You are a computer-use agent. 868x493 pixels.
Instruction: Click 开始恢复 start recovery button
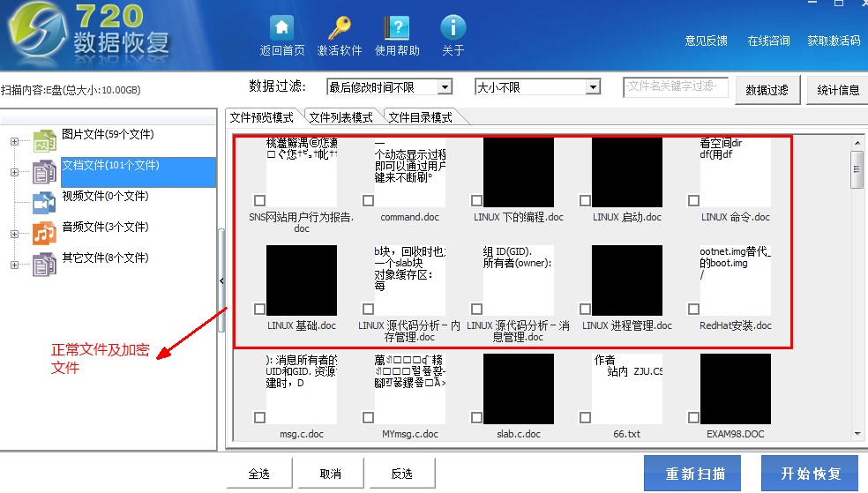(811, 473)
